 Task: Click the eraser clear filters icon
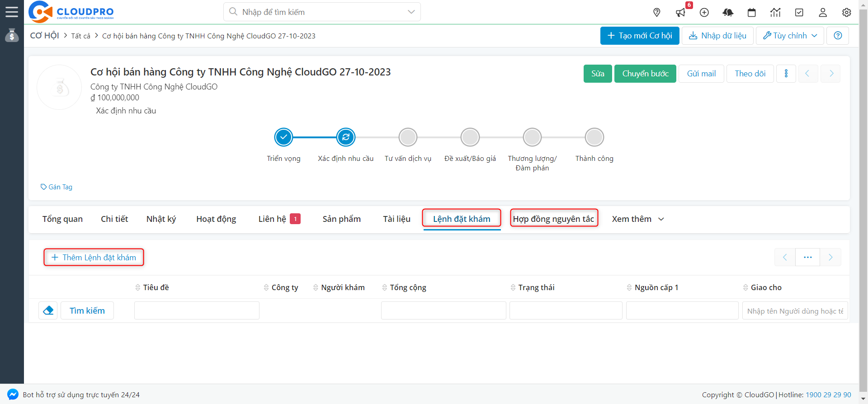[48, 310]
